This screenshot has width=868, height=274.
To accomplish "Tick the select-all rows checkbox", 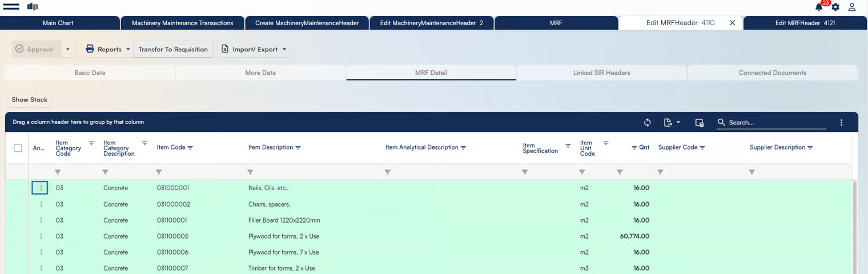I will click(x=18, y=148).
